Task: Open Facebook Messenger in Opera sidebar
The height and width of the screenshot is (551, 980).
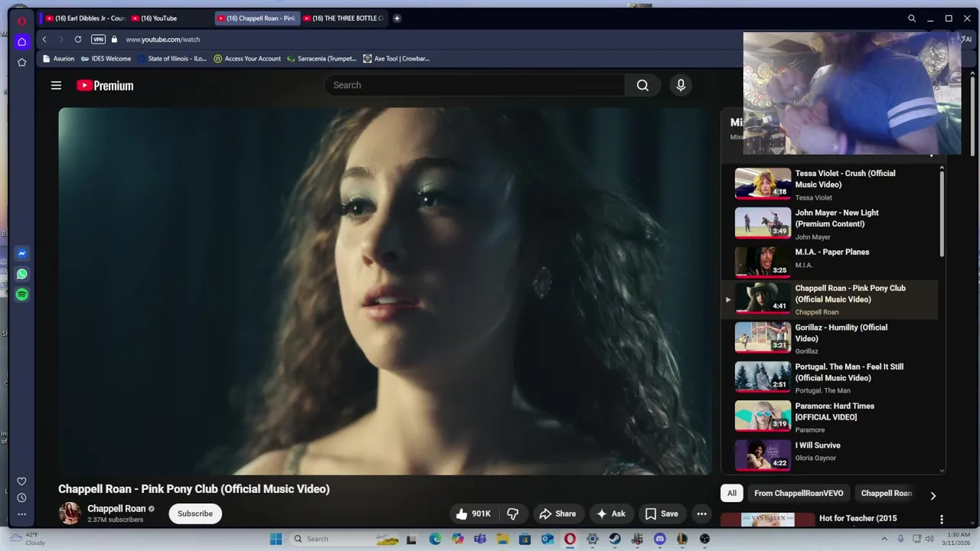Action: coord(22,253)
